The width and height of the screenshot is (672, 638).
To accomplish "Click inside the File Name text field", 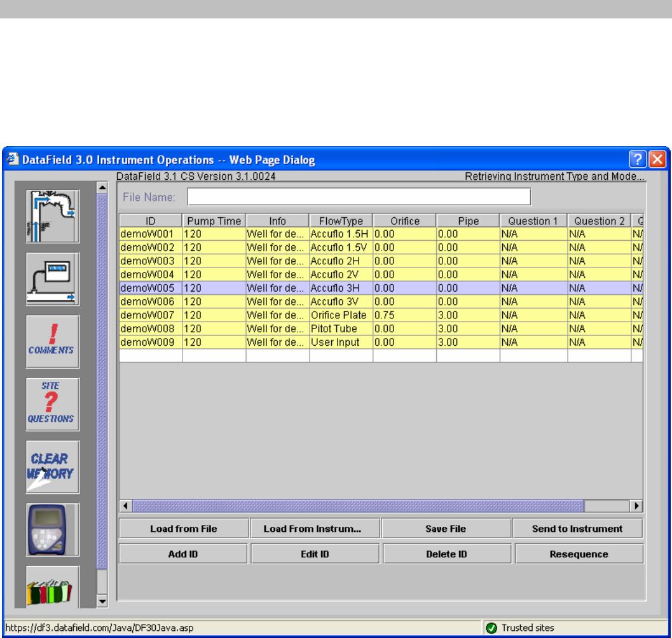I will point(359,197).
